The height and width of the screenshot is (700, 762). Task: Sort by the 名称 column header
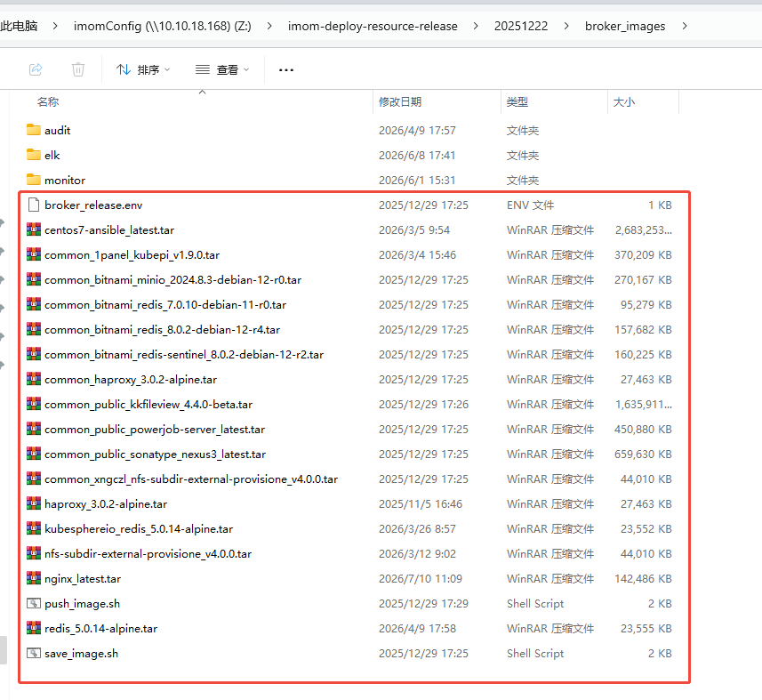pos(48,101)
